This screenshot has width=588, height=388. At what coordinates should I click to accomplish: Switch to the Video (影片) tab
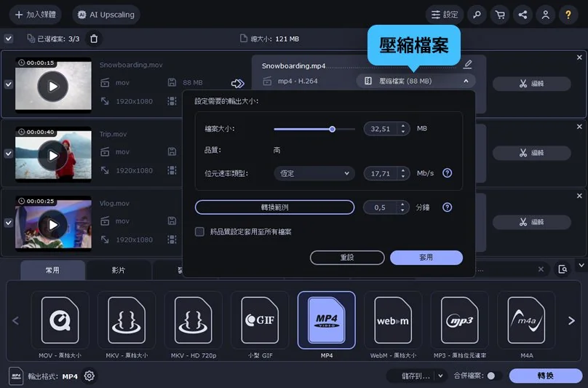[119, 270]
